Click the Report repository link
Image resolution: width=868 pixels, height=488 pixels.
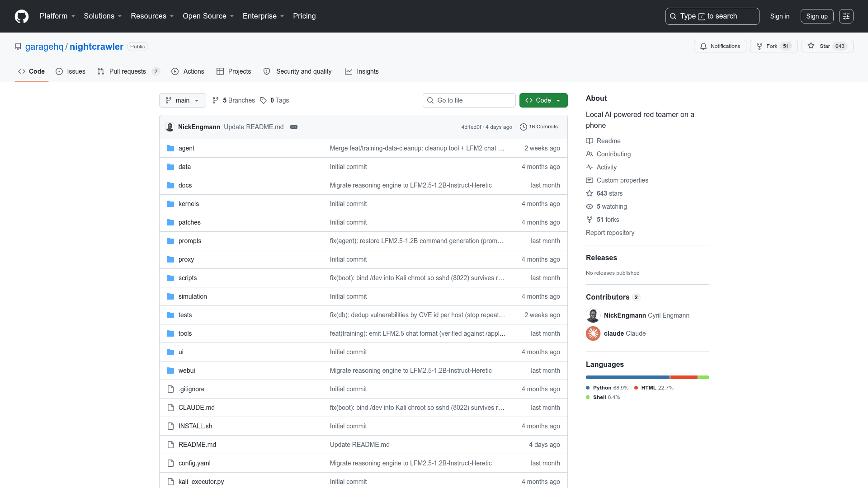(x=610, y=233)
